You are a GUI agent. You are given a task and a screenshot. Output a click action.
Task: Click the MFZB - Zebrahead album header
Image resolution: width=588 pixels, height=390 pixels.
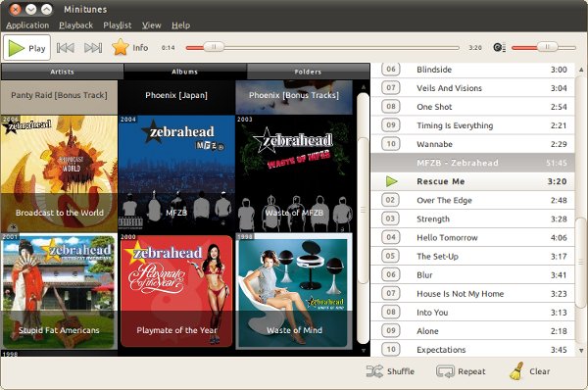472,163
